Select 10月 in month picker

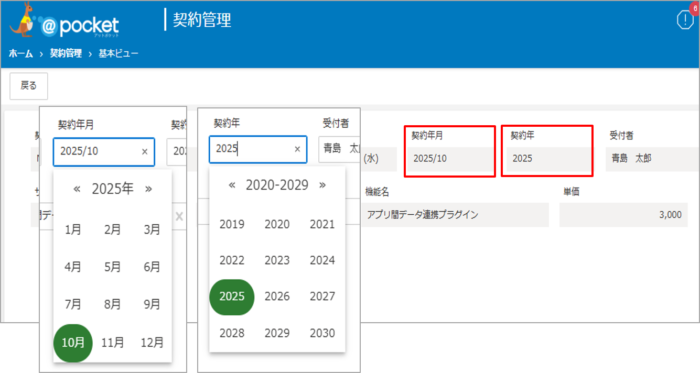[73, 343]
